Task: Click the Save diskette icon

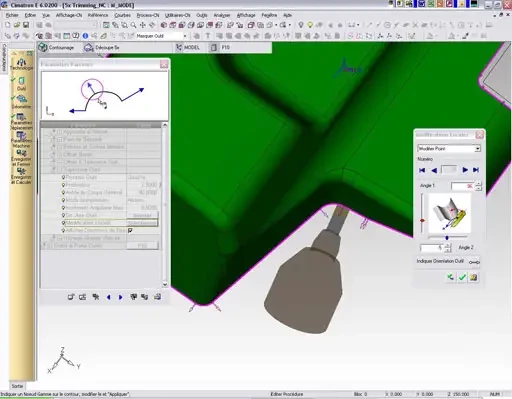Action: click(26, 25)
